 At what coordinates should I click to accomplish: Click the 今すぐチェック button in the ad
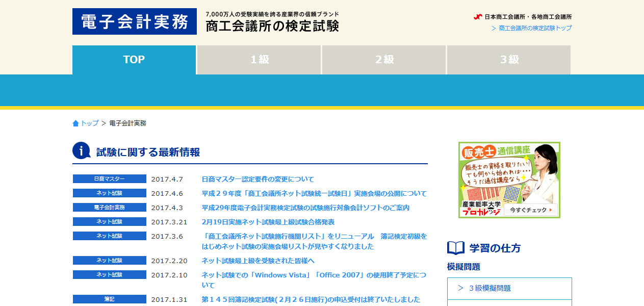(531, 210)
